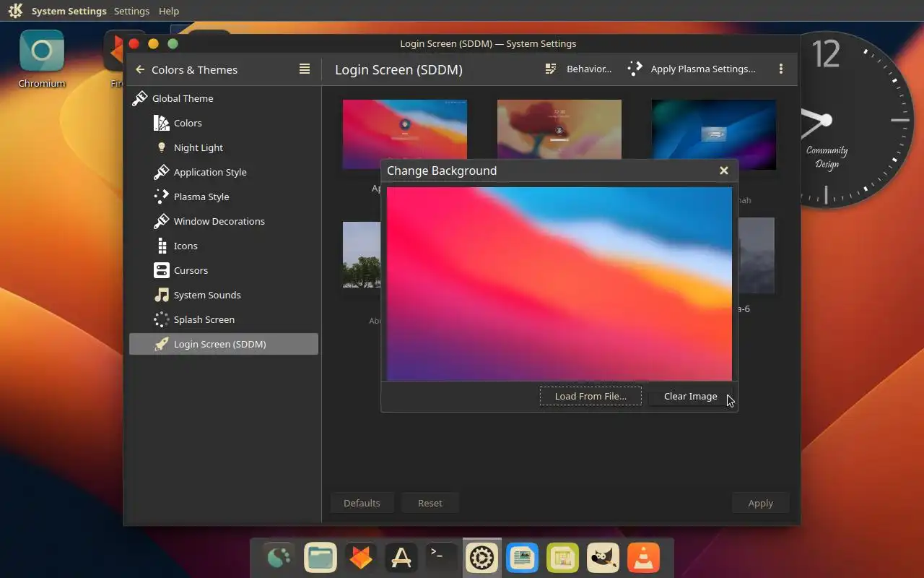Screen dimensions: 924x578
Task: Click the Application Style icon
Action: pos(162,172)
